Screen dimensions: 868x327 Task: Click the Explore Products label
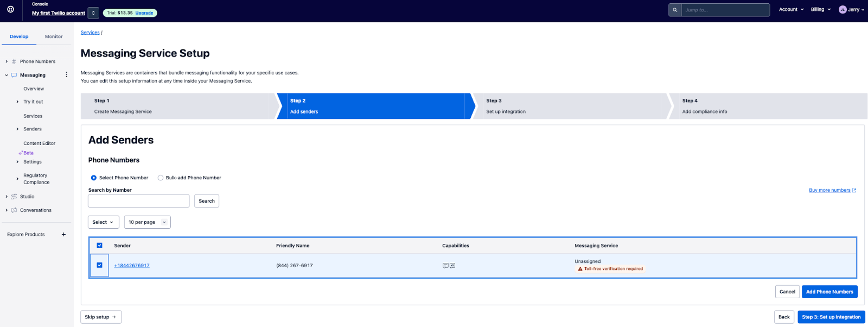coord(26,235)
